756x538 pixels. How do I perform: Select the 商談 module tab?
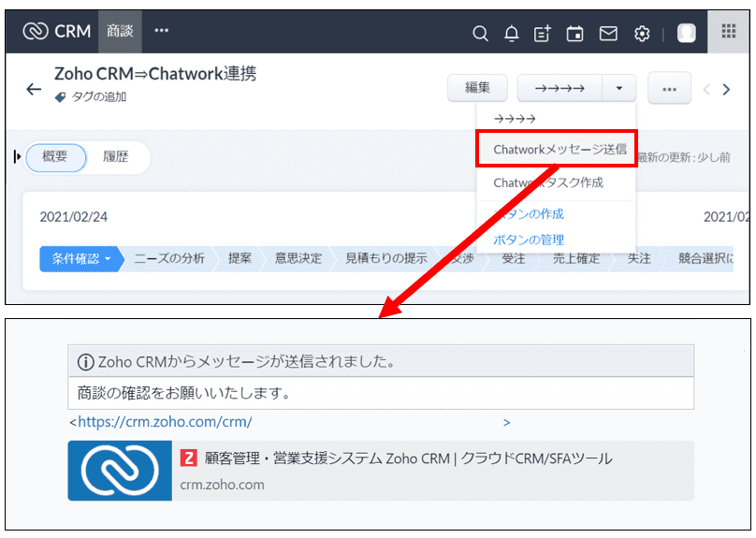(120, 32)
